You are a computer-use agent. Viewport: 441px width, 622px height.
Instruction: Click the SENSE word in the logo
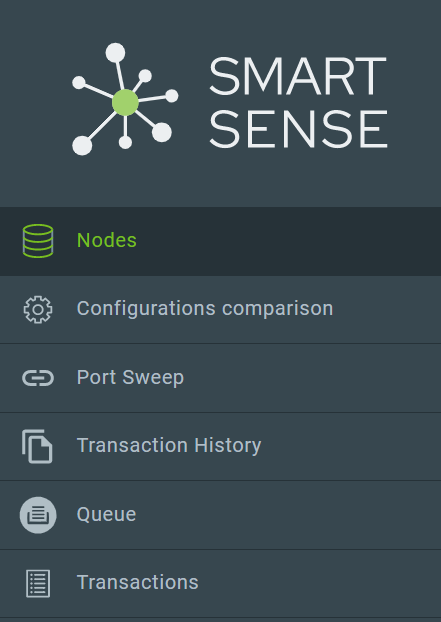pyautogui.click(x=298, y=129)
